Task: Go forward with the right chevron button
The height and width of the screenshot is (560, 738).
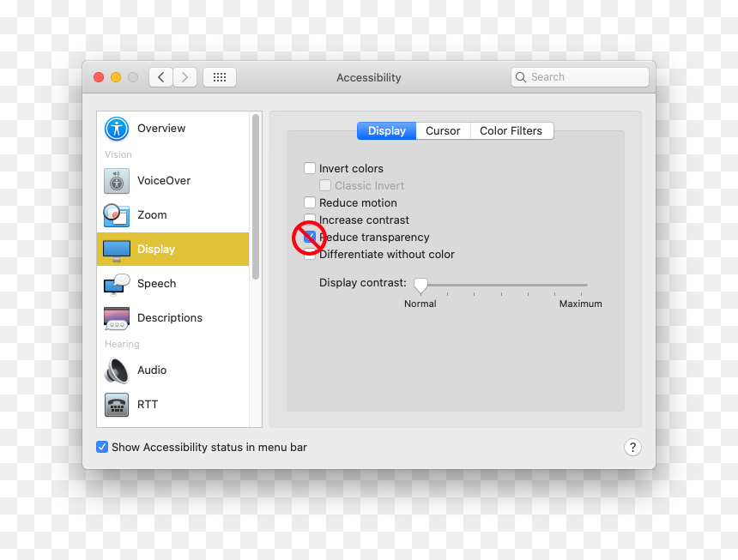Action: tap(184, 77)
